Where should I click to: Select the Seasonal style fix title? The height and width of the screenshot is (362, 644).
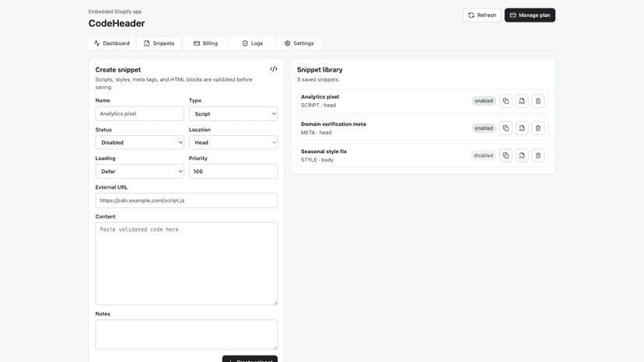click(x=324, y=151)
